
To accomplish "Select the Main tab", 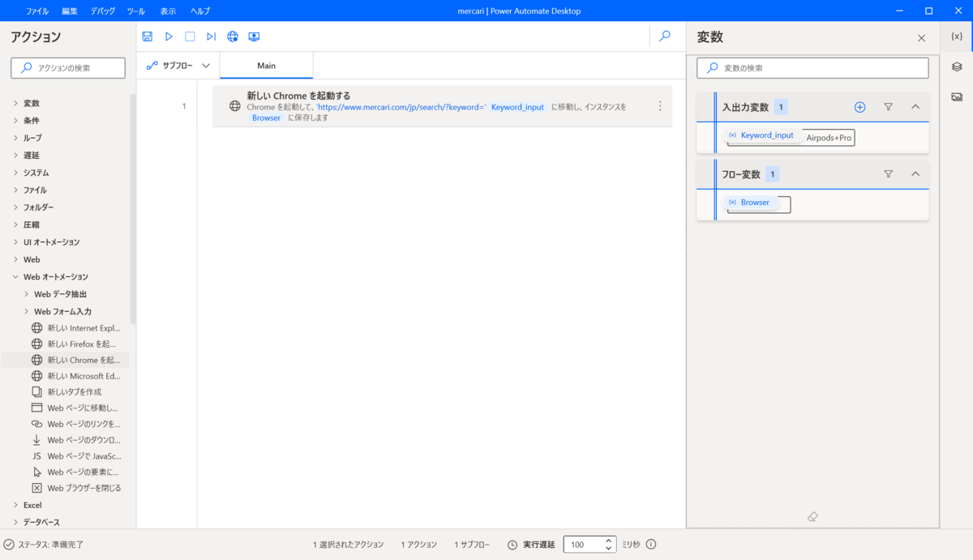I will point(266,66).
